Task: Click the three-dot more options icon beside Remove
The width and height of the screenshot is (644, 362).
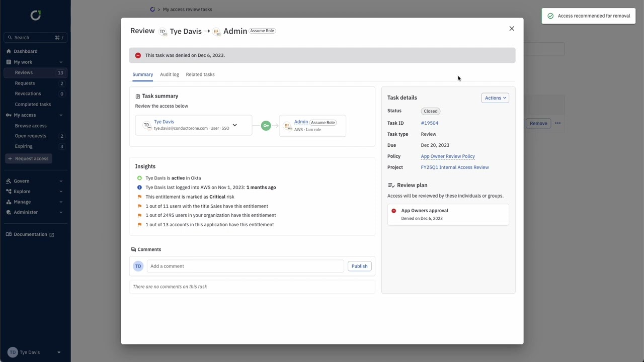Action: [x=557, y=123]
